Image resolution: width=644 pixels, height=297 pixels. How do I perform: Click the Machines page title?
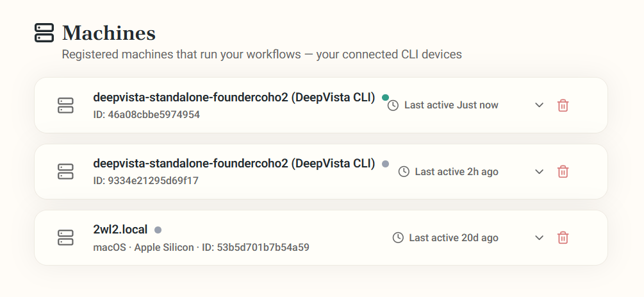(109, 33)
